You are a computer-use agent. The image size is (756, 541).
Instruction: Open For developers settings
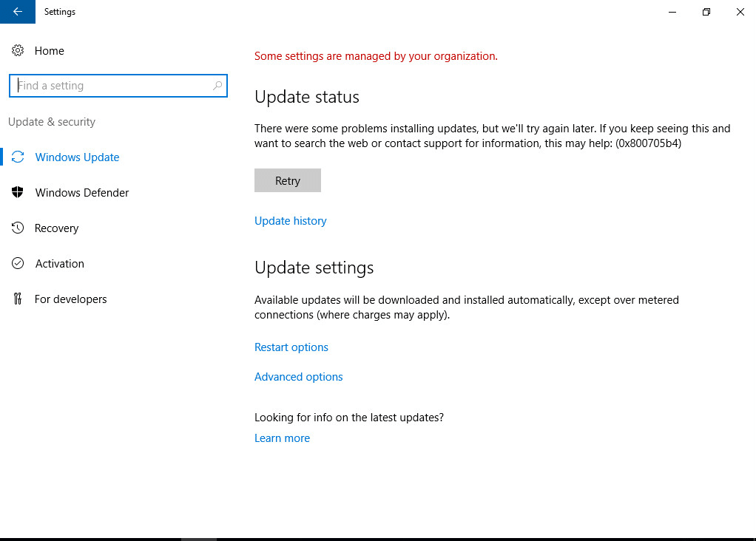click(x=71, y=299)
